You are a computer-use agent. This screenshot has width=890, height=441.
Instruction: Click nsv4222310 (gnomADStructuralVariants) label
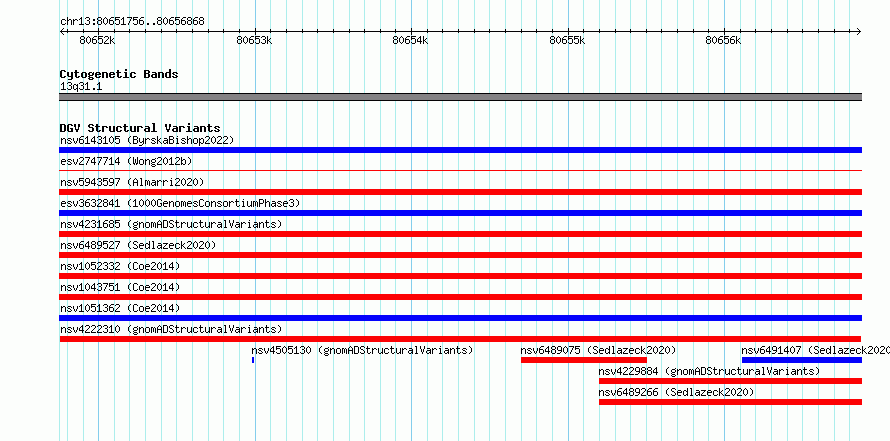pyautogui.click(x=171, y=329)
